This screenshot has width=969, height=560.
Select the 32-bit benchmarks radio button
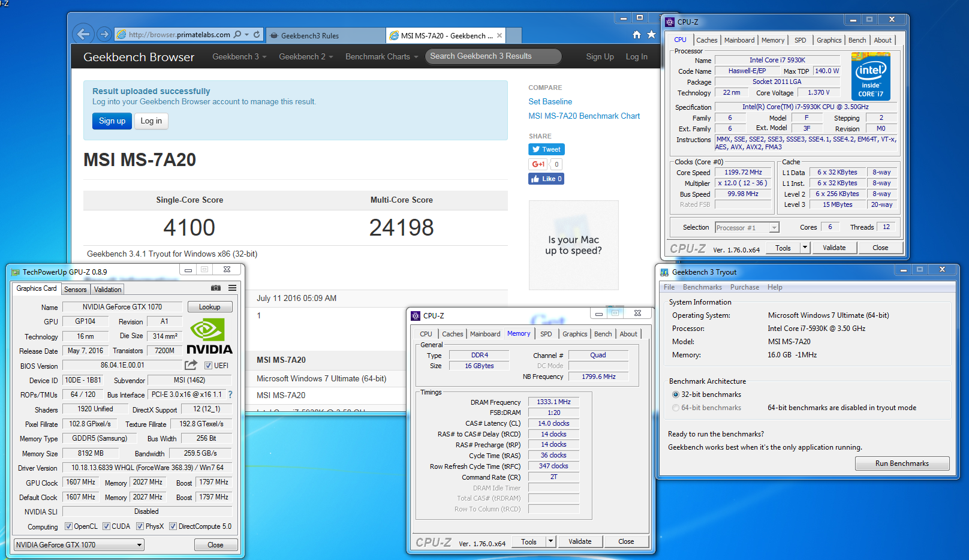676,395
